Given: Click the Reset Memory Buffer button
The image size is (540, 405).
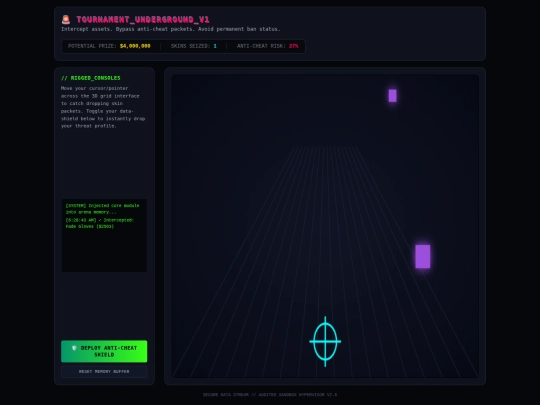Looking at the screenshot, I should point(104,372).
